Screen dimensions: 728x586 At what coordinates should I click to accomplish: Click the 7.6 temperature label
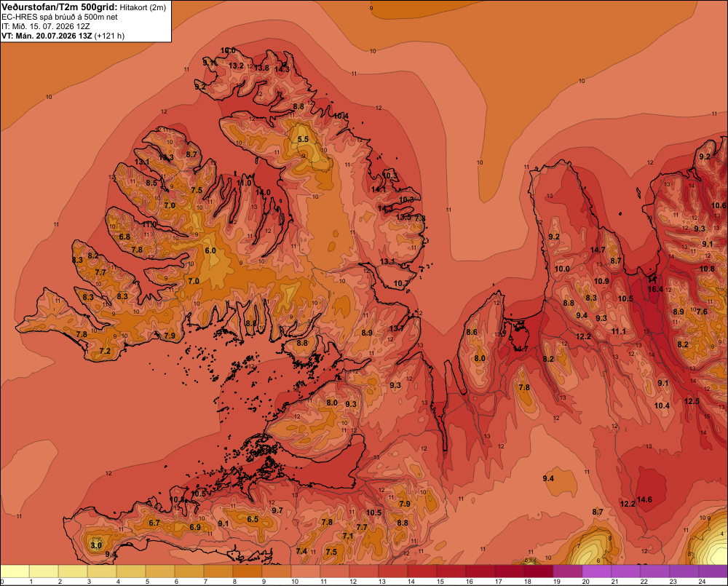tap(702, 312)
